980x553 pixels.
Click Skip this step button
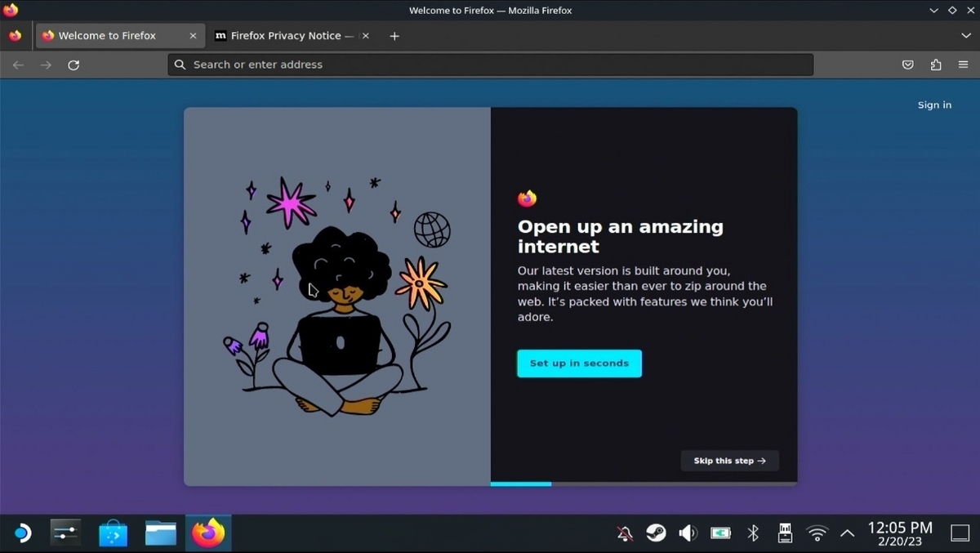pos(729,461)
